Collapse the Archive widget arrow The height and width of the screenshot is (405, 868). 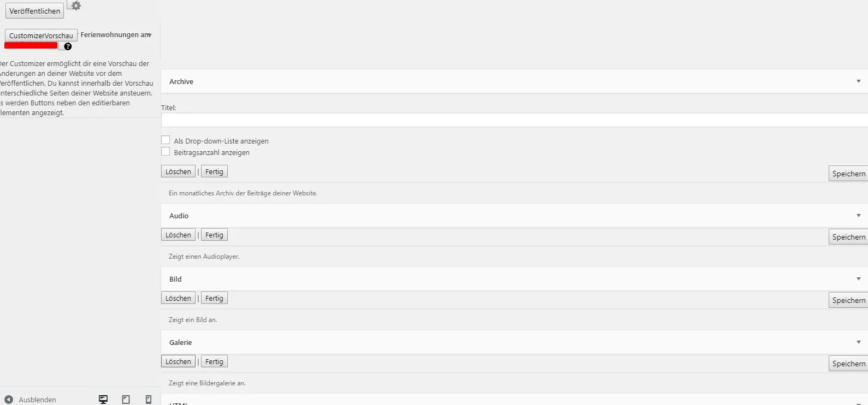point(859,81)
